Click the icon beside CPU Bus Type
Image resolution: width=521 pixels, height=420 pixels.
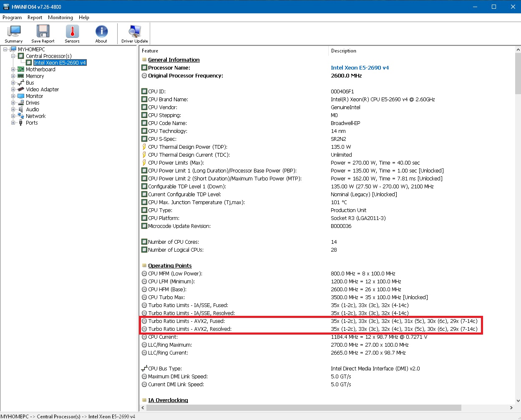pyautogui.click(x=144, y=368)
